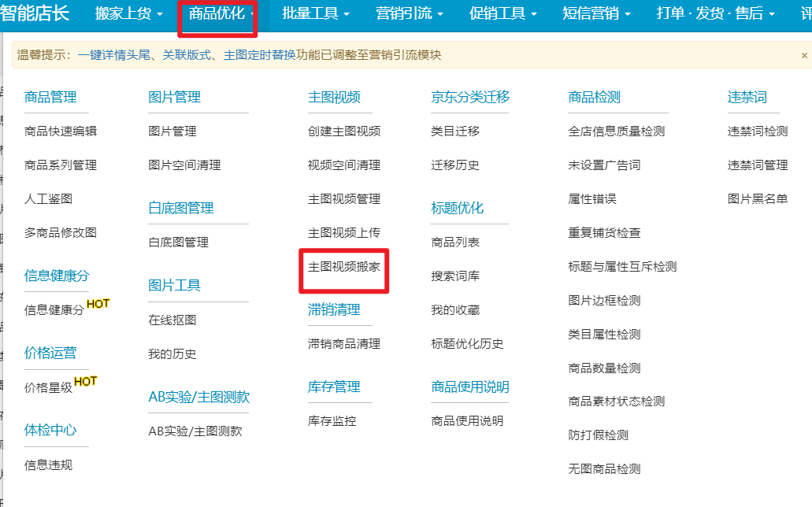This screenshot has height=507, width=812.
Task: Open 滞销商品清理
Action: click(x=344, y=344)
